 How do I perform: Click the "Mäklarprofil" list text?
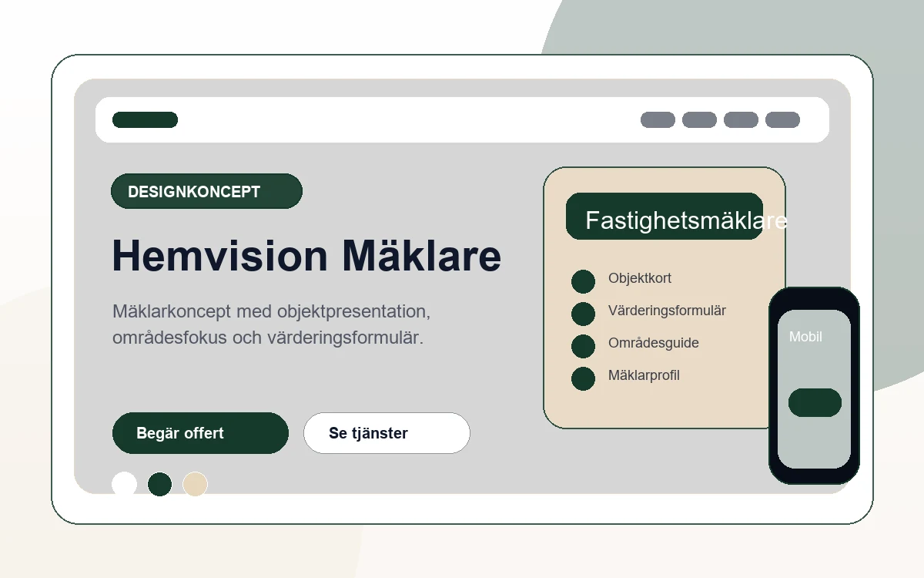tap(644, 375)
